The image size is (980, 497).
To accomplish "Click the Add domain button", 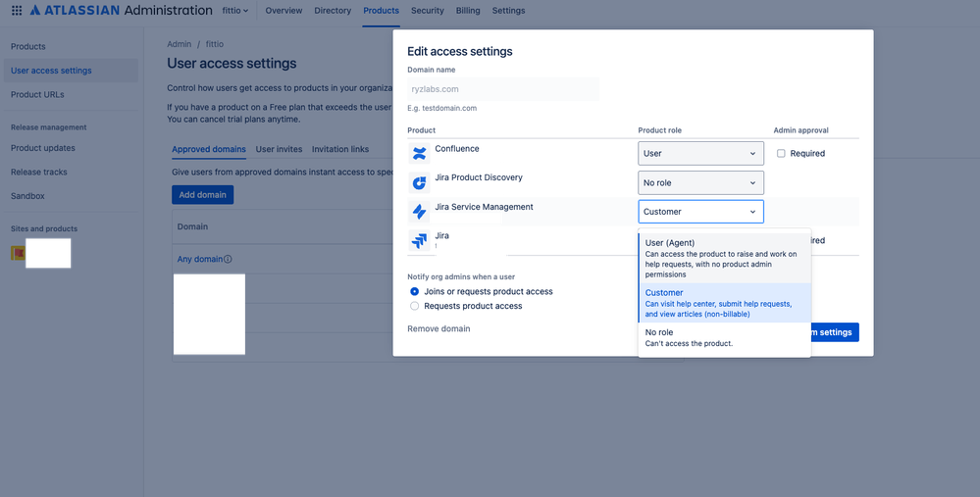I will pos(202,195).
